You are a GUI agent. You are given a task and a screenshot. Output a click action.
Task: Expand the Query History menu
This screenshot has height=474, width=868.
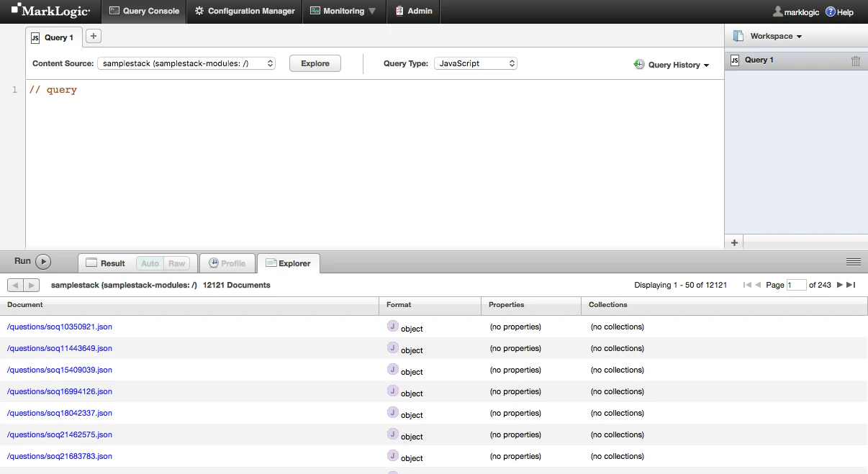(672, 65)
